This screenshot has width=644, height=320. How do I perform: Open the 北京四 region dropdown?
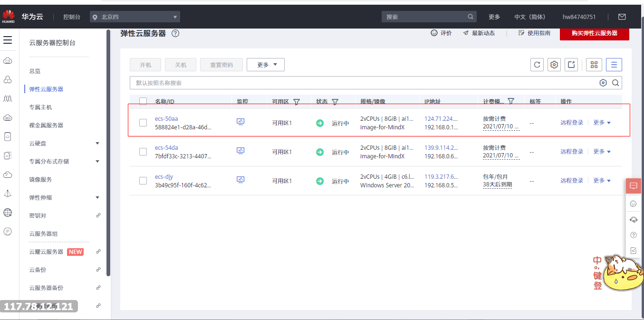135,17
